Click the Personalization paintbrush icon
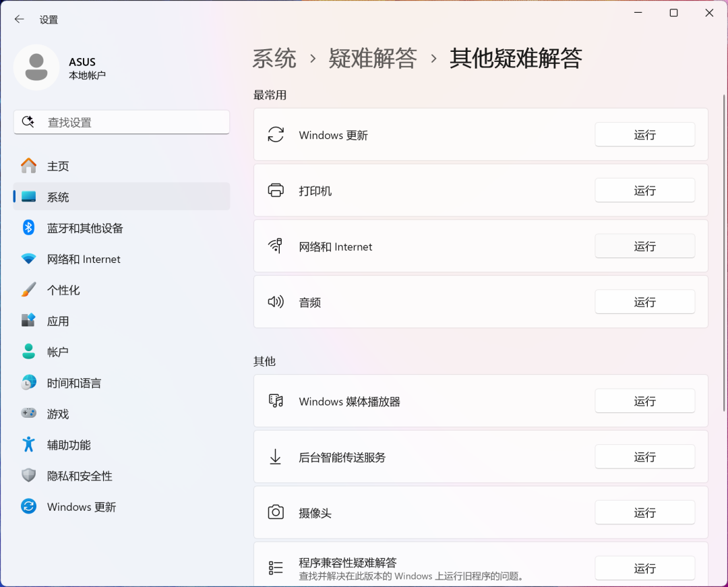This screenshot has height=587, width=728. (28, 290)
